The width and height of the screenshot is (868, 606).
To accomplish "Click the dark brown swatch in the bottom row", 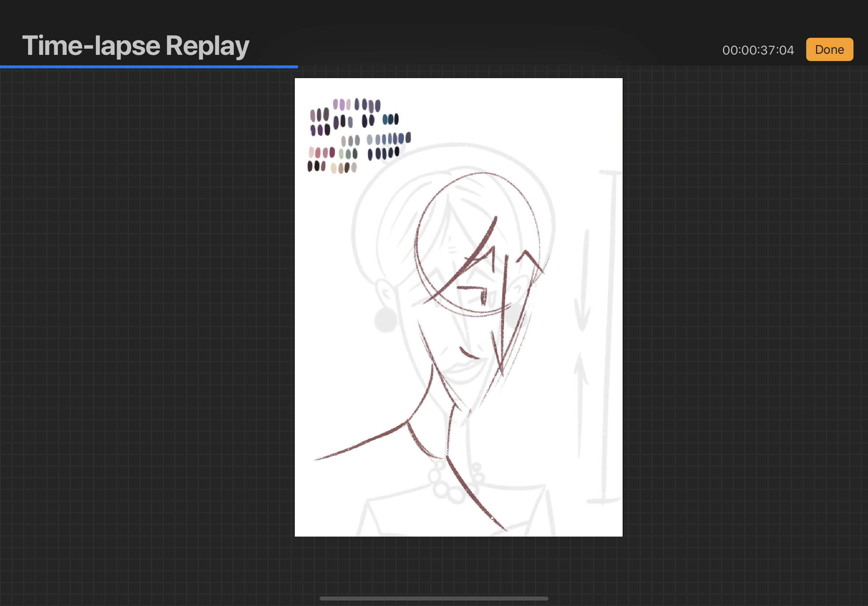I will (347, 167).
